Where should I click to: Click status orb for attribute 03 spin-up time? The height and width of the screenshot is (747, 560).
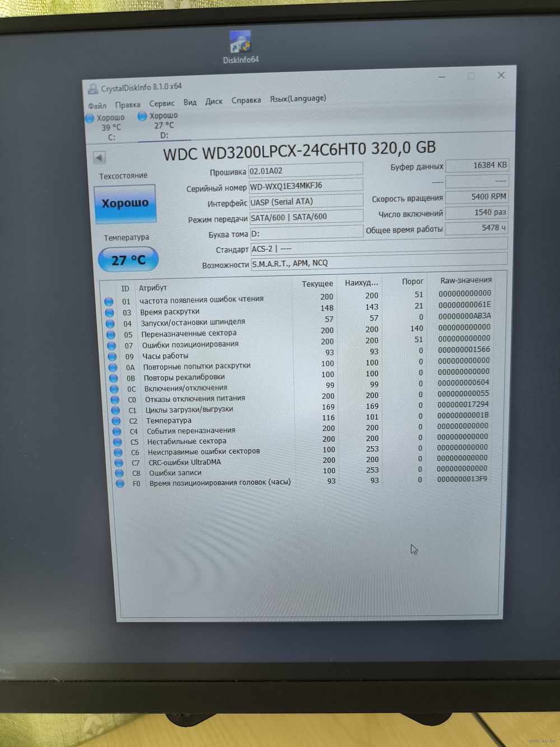110,313
